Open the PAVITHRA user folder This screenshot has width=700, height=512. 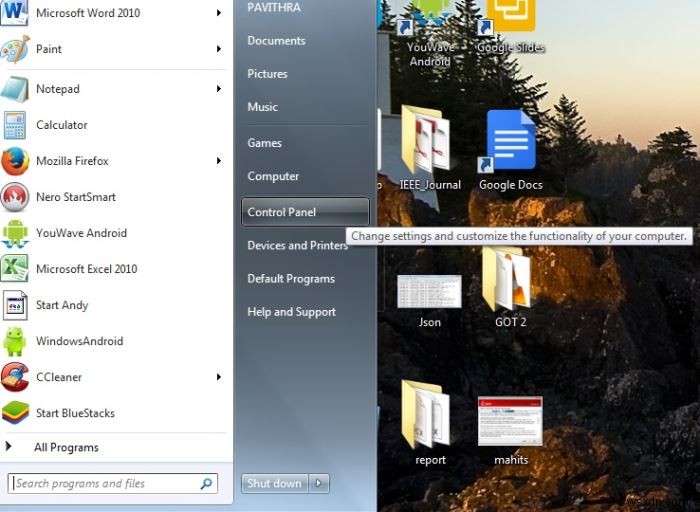(x=274, y=7)
